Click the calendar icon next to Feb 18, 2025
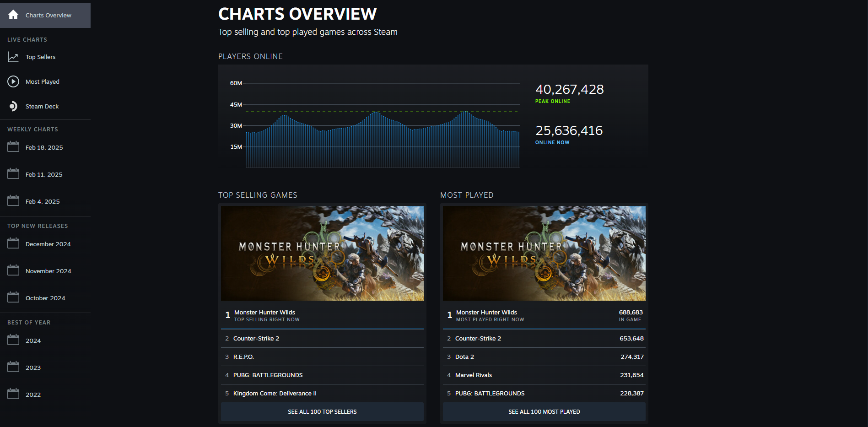The height and width of the screenshot is (427, 868). click(x=13, y=147)
